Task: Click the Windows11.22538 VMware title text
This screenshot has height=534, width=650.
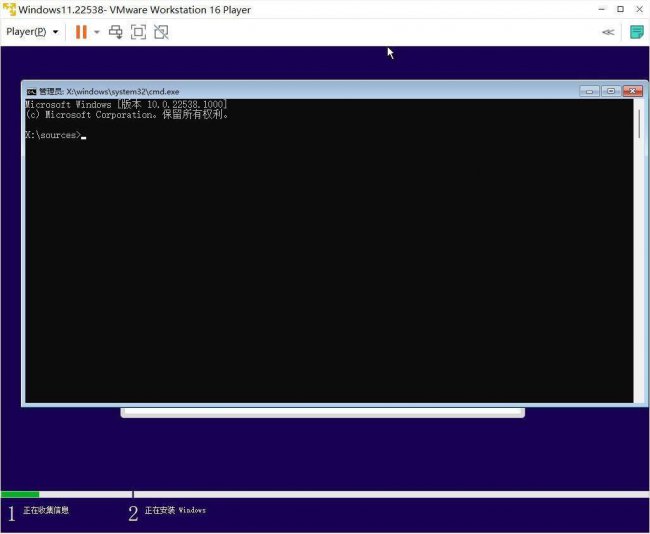Action: [x=134, y=10]
